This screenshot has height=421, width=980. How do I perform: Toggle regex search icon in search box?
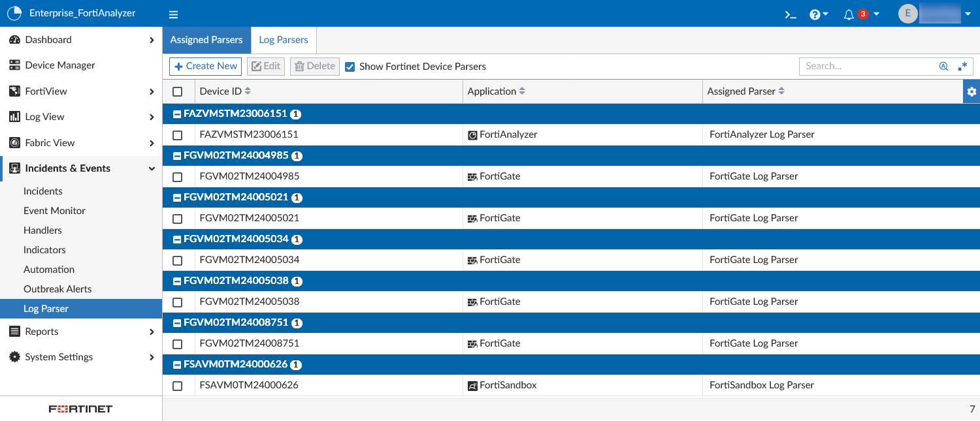click(x=962, y=66)
